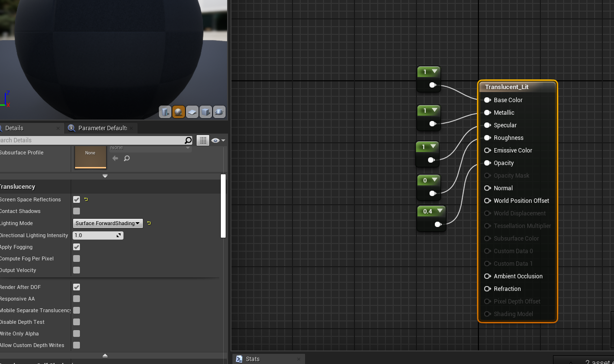Viewport: 614px width, 364px height.
Task: Enable Contact Shadows
Action: point(76,211)
